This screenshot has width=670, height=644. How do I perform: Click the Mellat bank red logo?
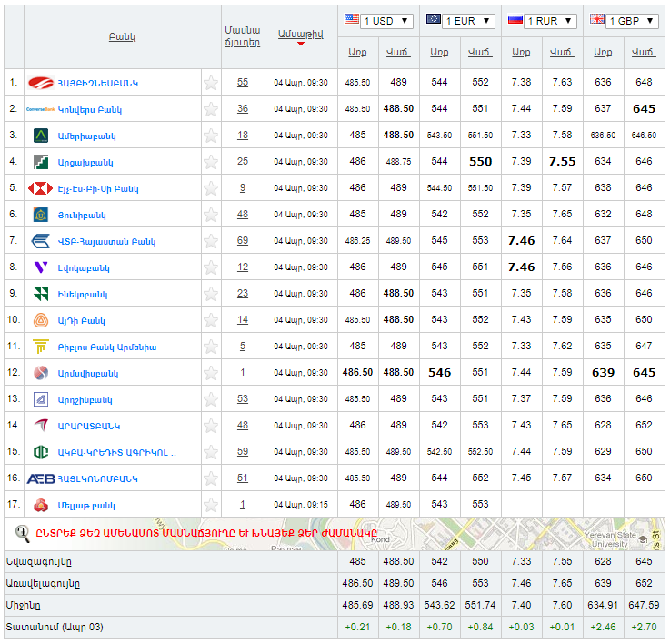[x=41, y=505]
